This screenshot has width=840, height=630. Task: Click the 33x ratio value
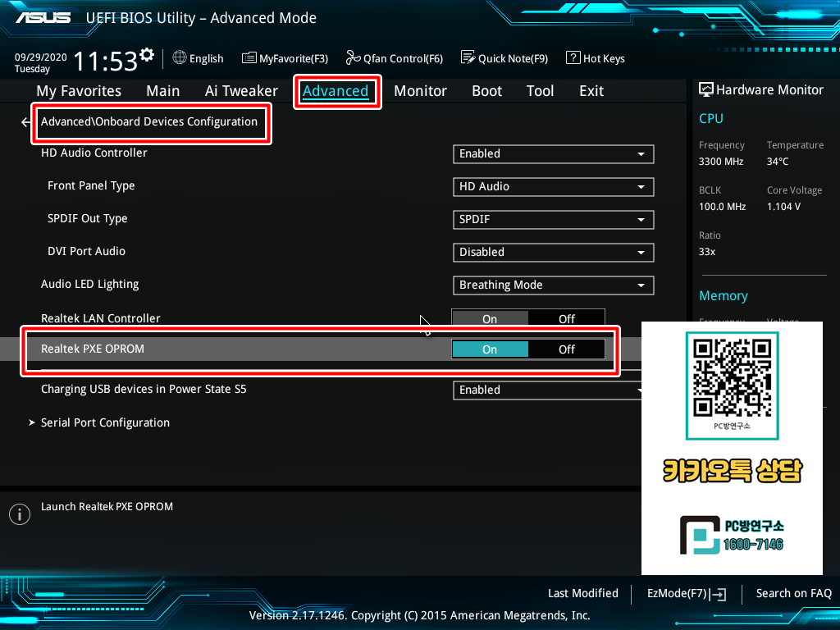tap(706, 251)
